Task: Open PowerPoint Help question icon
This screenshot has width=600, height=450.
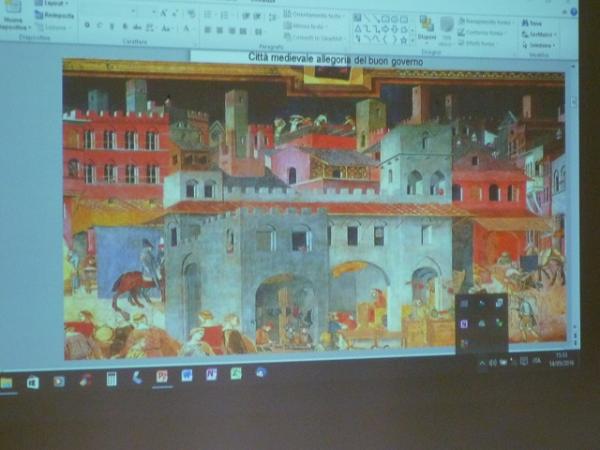Action: click(x=573, y=12)
